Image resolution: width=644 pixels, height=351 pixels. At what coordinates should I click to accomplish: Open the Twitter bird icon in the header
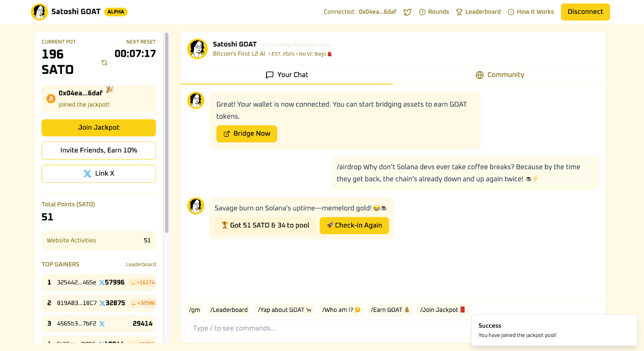407,12
